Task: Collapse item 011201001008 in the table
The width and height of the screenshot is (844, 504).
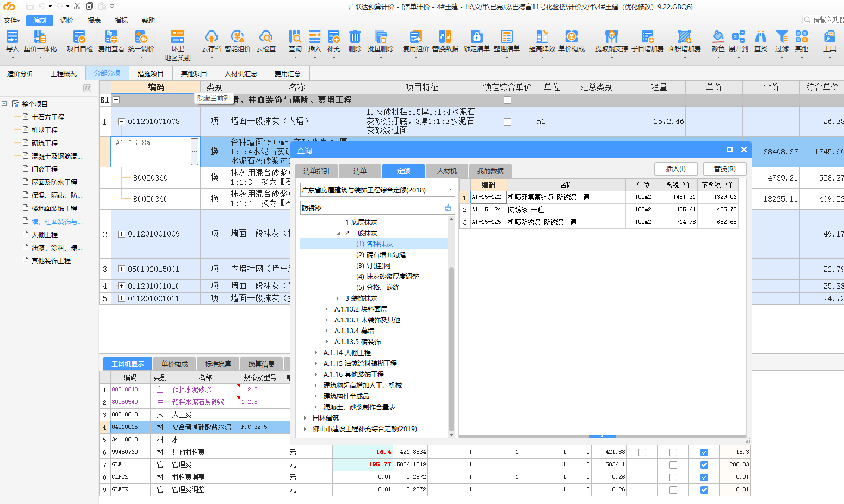Action: [121, 121]
